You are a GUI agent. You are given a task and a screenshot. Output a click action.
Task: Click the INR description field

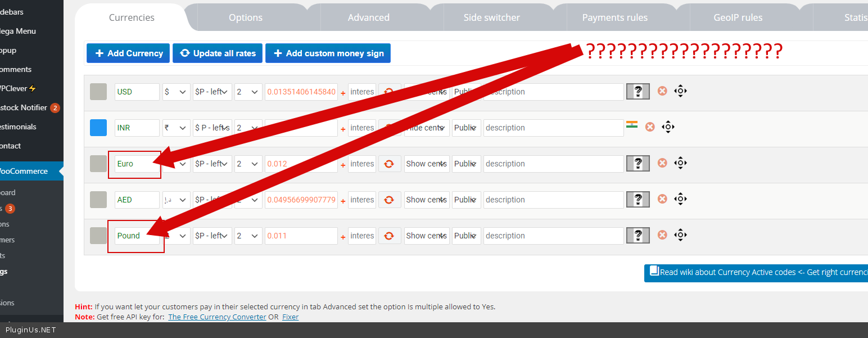point(554,128)
